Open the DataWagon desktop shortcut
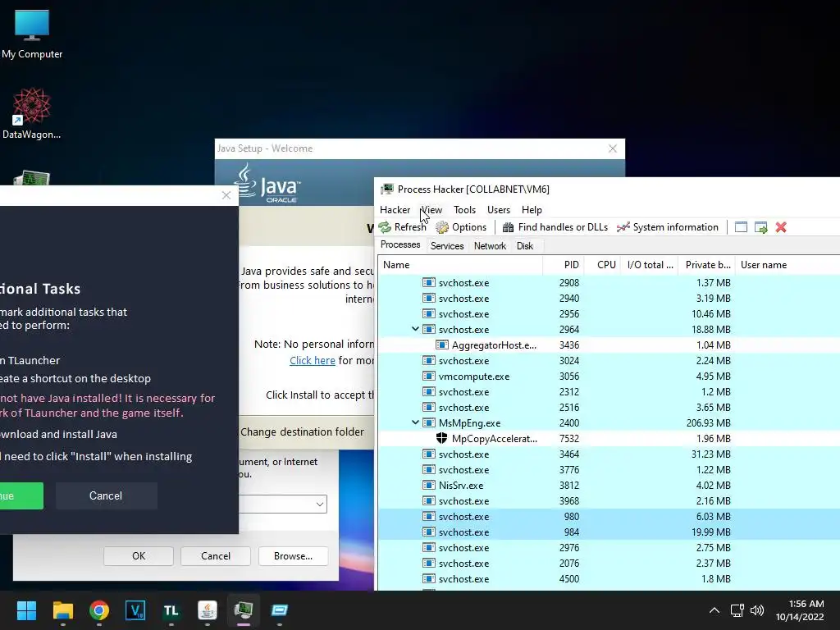This screenshot has height=630, width=840. coord(32,113)
